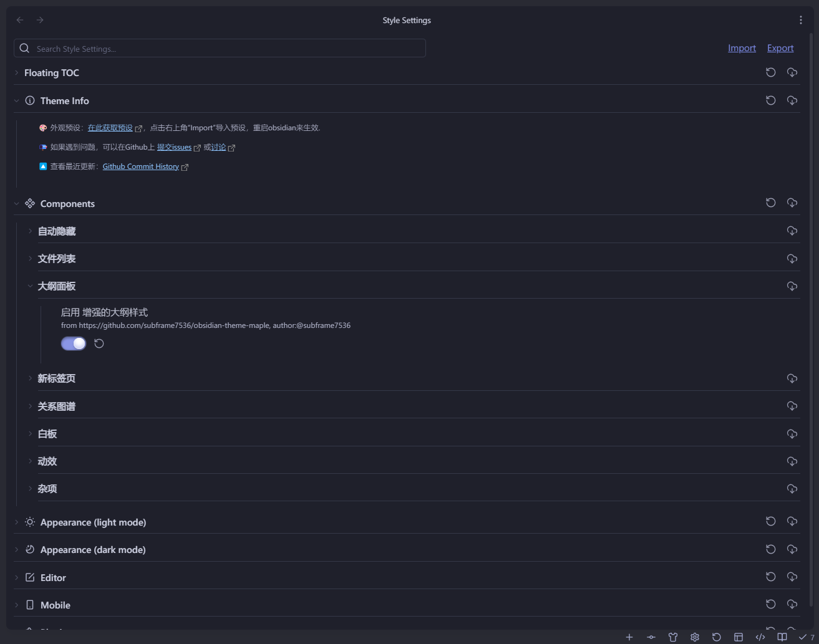819x644 pixels.
Task: Expand the 关系图谱 section
Action: coord(56,406)
